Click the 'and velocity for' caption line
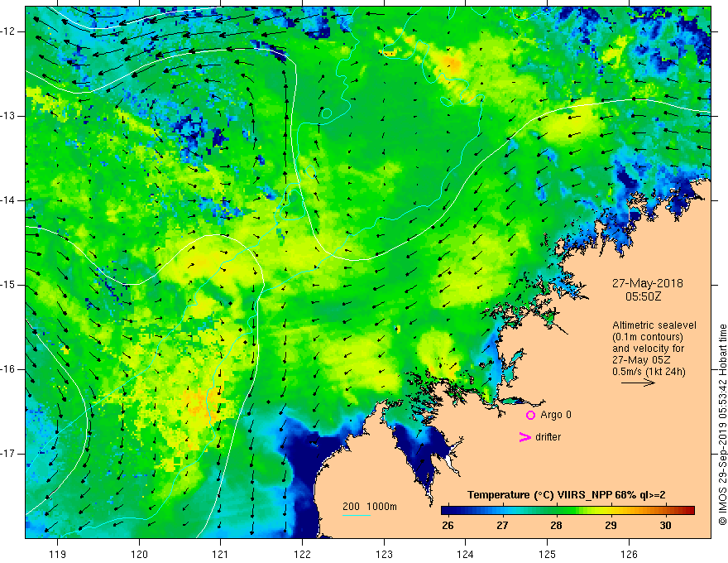This screenshot has width=728, height=563. 648,349
